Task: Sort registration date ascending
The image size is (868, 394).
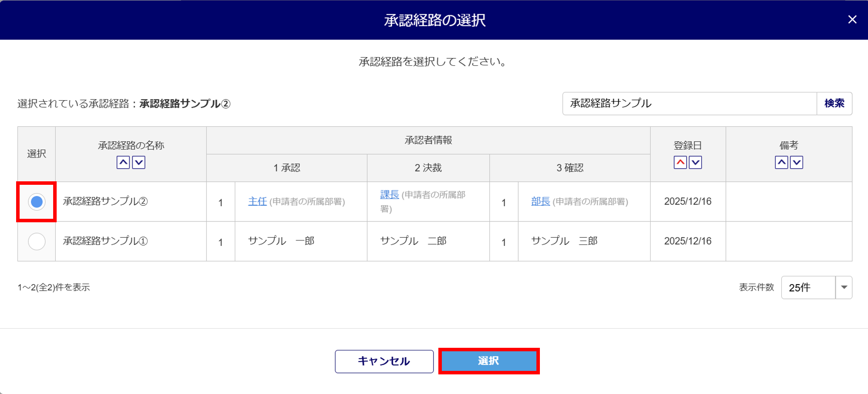Action: tap(680, 163)
